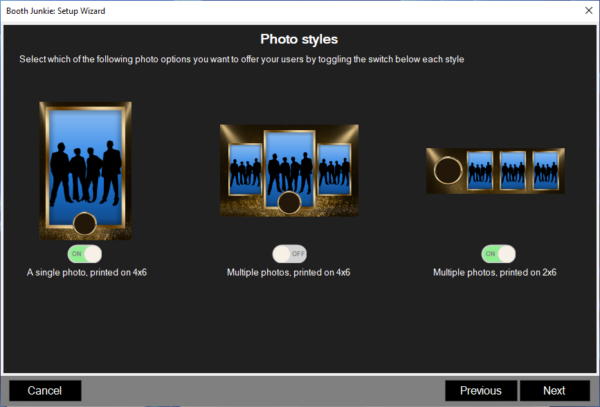Click the large circle emblem on the 2x6 strip
600x407 pixels.
pos(447,171)
